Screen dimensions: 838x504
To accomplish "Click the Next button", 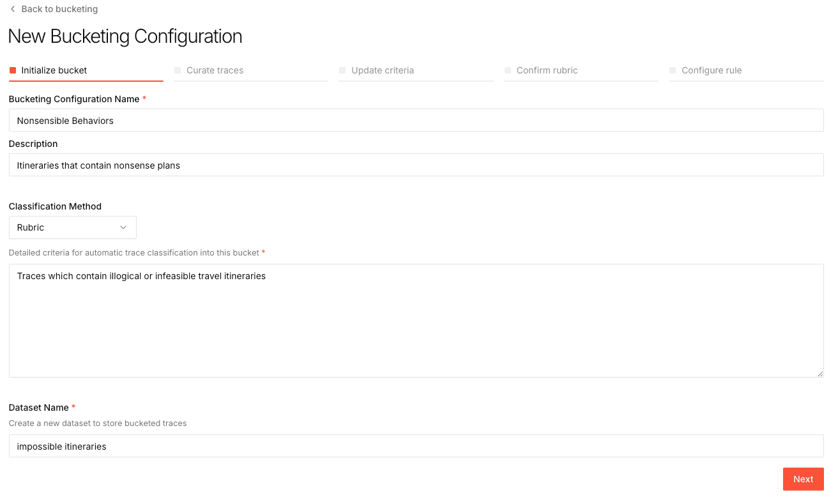I will [803, 478].
